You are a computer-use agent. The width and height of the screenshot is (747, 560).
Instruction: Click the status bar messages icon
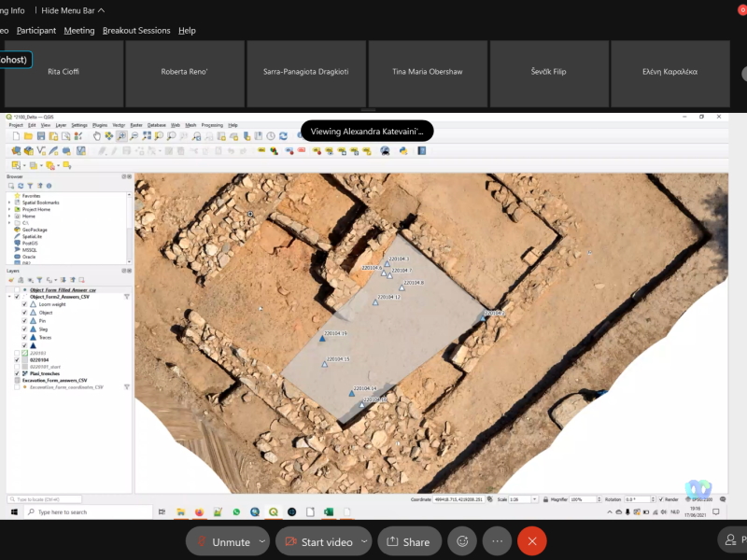pos(723,499)
